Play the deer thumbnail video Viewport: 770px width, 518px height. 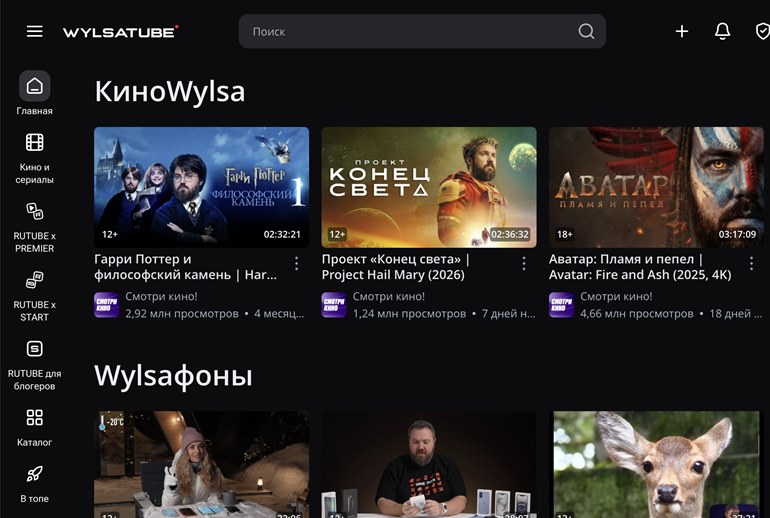(x=657, y=464)
